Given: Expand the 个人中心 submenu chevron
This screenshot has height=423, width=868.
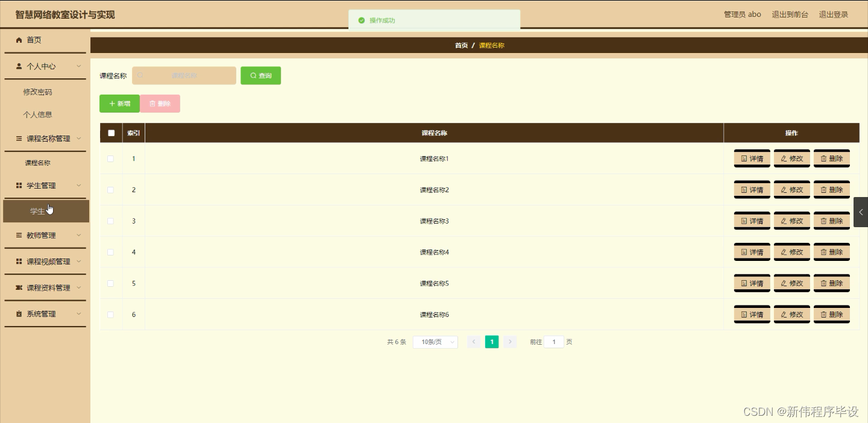Looking at the screenshot, I should pyautogui.click(x=78, y=66).
